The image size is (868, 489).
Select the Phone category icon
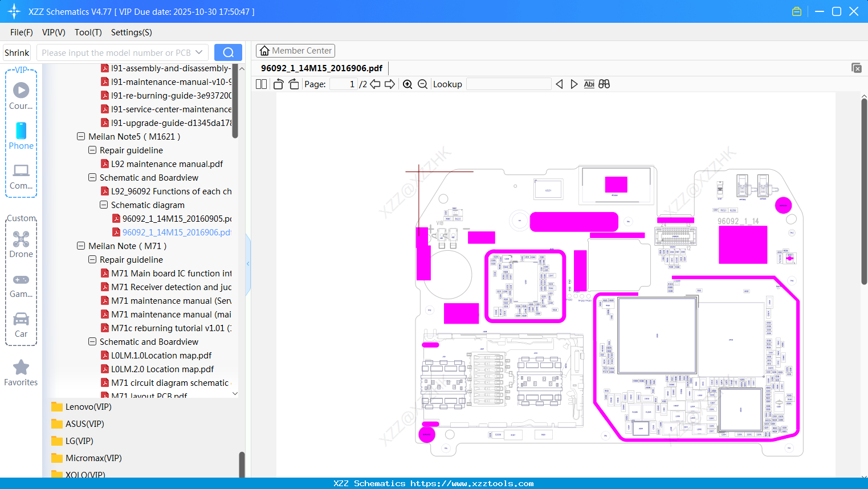[x=21, y=136]
